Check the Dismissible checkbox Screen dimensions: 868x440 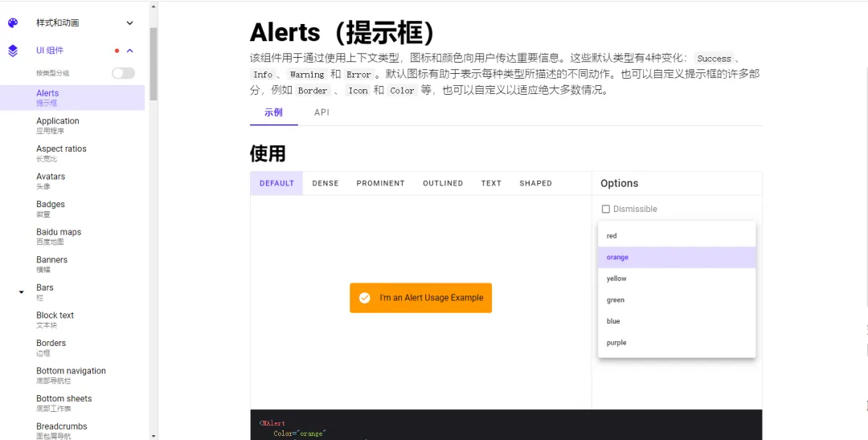coord(606,209)
